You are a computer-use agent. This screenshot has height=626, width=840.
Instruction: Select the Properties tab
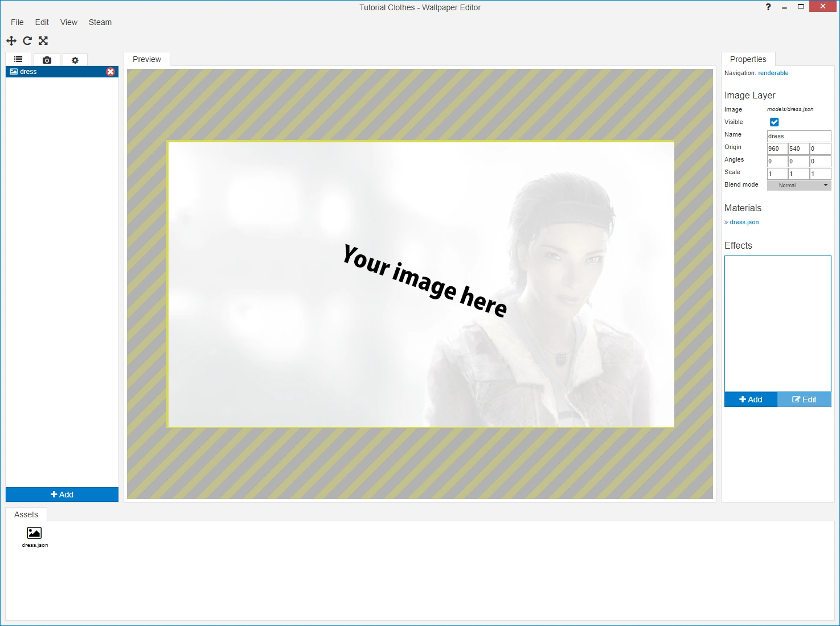click(x=748, y=59)
